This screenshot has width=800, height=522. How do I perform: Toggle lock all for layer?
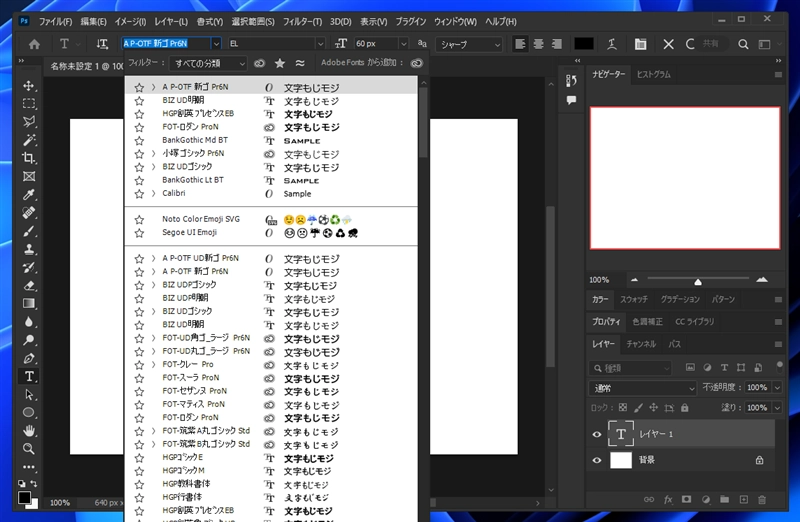(685, 408)
